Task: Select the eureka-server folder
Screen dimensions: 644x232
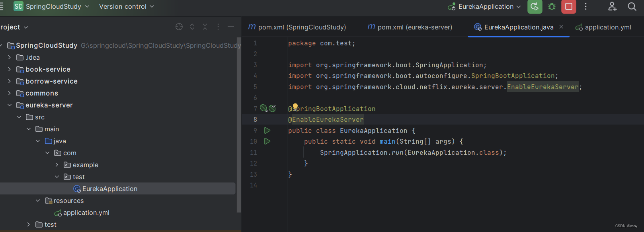Action: pyautogui.click(x=49, y=105)
